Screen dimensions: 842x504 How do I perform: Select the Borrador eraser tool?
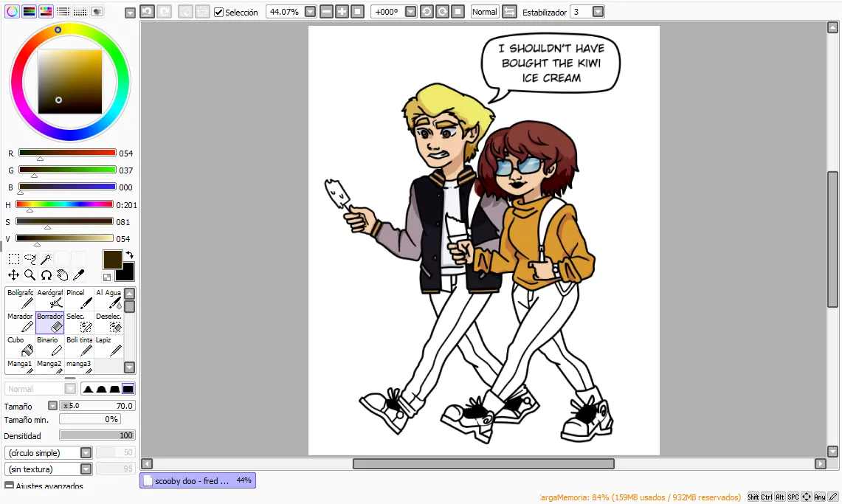click(x=50, y=322)
